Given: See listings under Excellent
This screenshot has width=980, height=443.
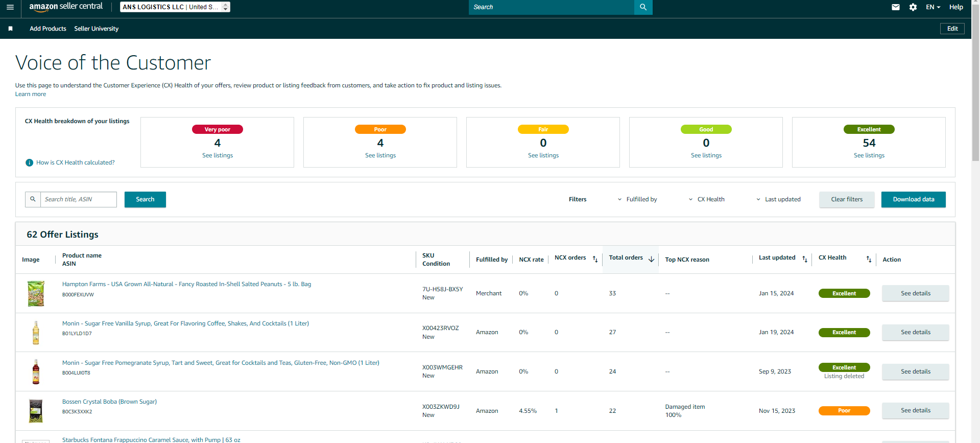Looking at the screenshot, I should [869, 155].
